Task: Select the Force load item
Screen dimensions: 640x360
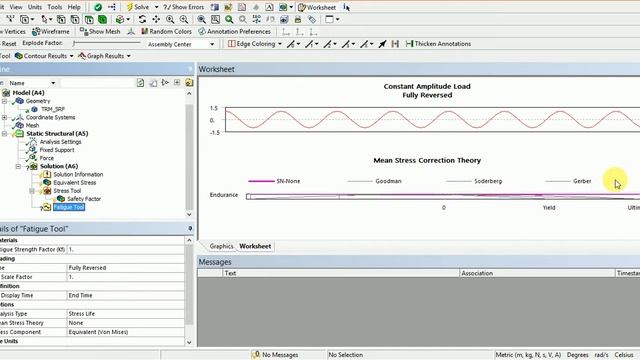Action: pos(47,158)
